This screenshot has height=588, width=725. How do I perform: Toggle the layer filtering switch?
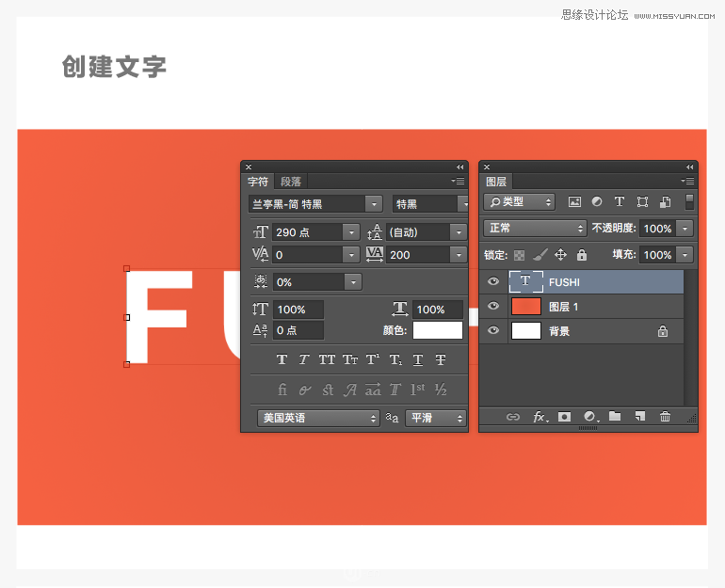(689, 202)
